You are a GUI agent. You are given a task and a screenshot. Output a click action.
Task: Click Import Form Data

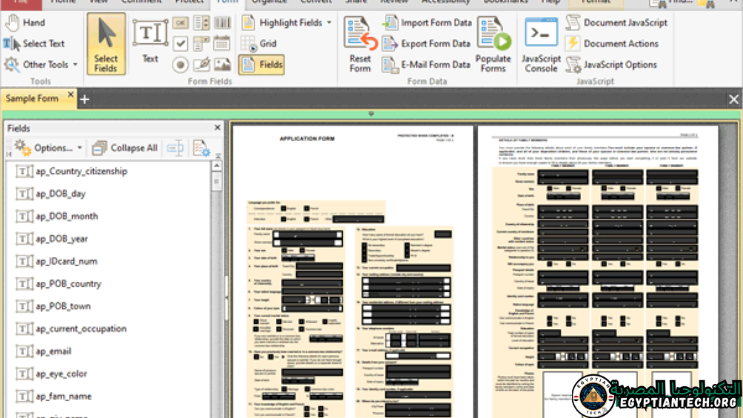tap(427, 22)
